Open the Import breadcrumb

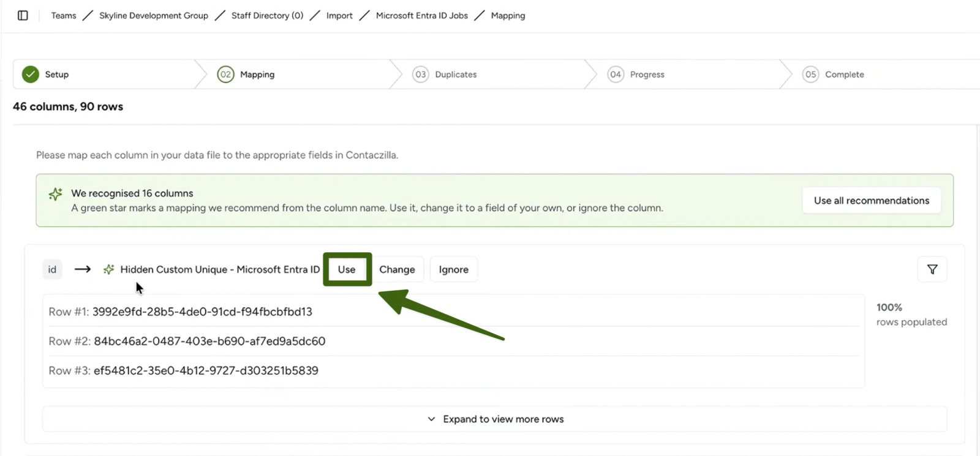(339, 15)
